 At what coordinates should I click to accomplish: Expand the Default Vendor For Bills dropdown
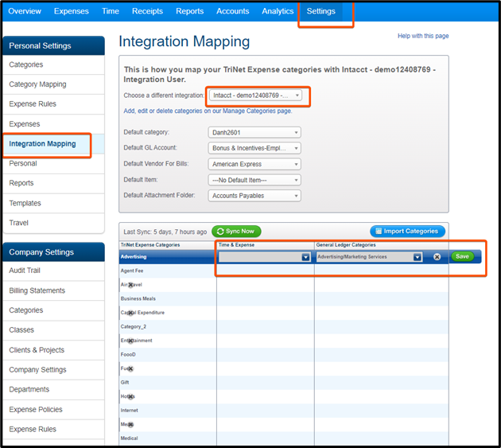[x=254, y=164]
